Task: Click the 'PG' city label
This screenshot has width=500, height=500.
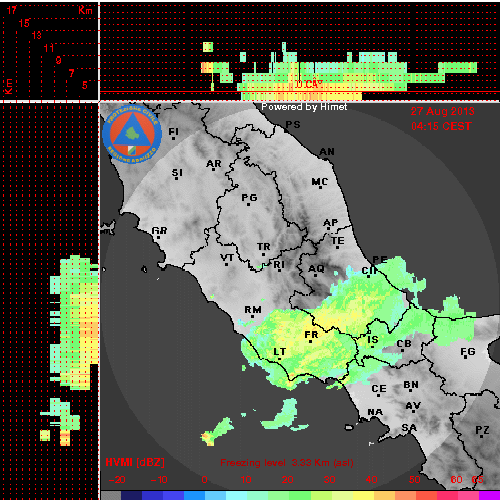Action: (249, 198)
